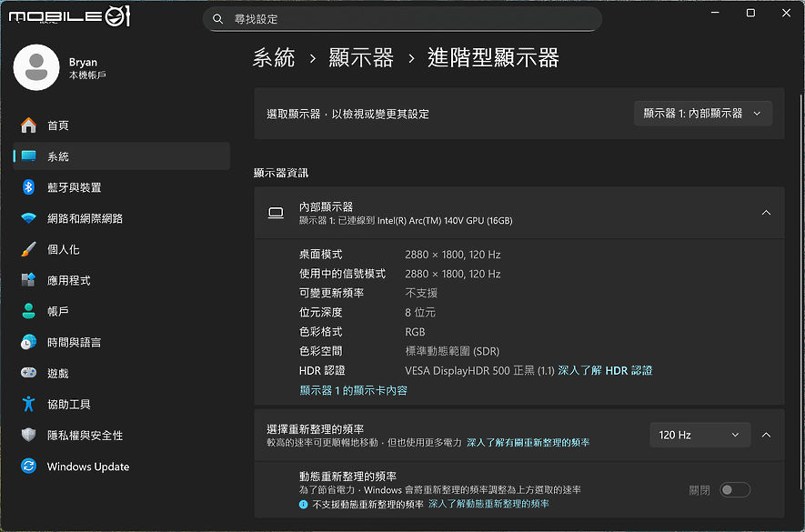The image size is (805, 532).
Task: Collapse the 內部顯示器 information section
Action: (766, 212)
